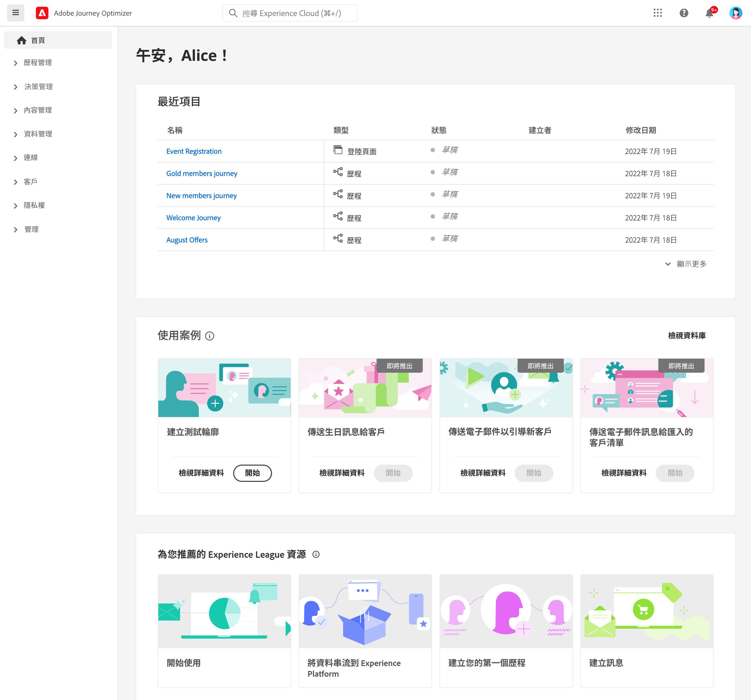Click the info icon next to 使用案例
Viewport: 751px width, 700px height.
(210, 336)
